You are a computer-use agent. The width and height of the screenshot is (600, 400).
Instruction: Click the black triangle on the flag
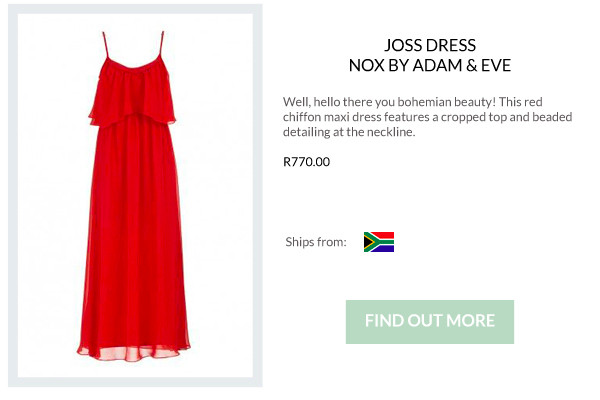pos(367,242)
